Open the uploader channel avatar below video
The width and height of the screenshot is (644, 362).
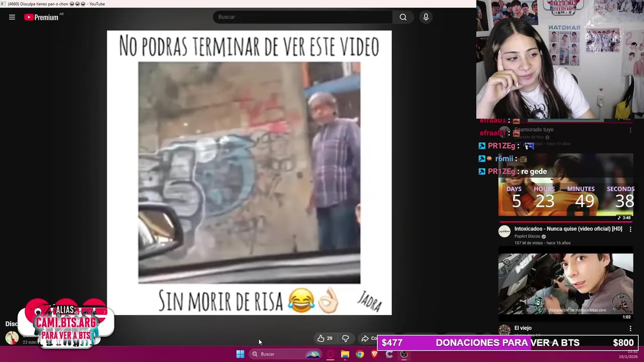point(12,338)
